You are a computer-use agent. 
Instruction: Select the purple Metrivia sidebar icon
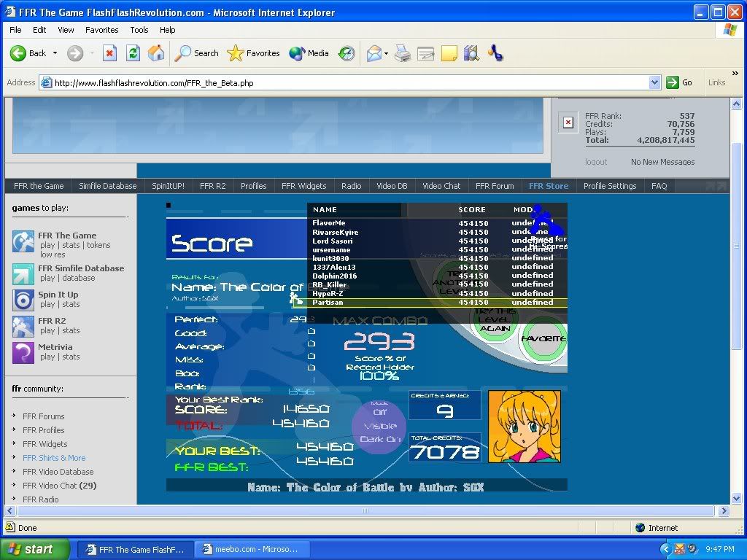point(23,352)
